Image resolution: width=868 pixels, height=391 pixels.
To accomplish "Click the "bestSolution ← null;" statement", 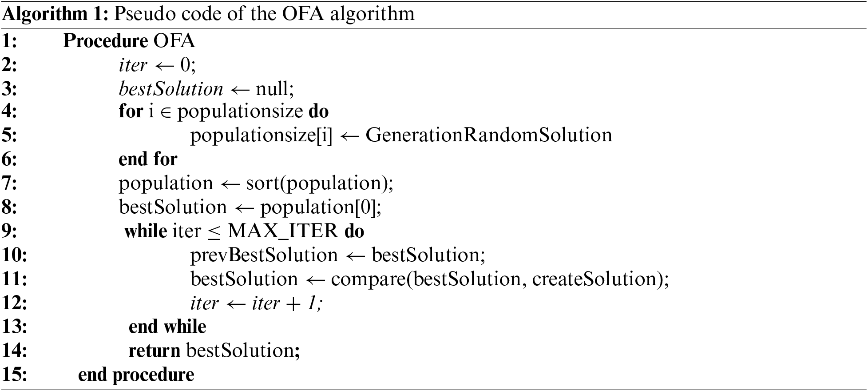I will (206, 89).
